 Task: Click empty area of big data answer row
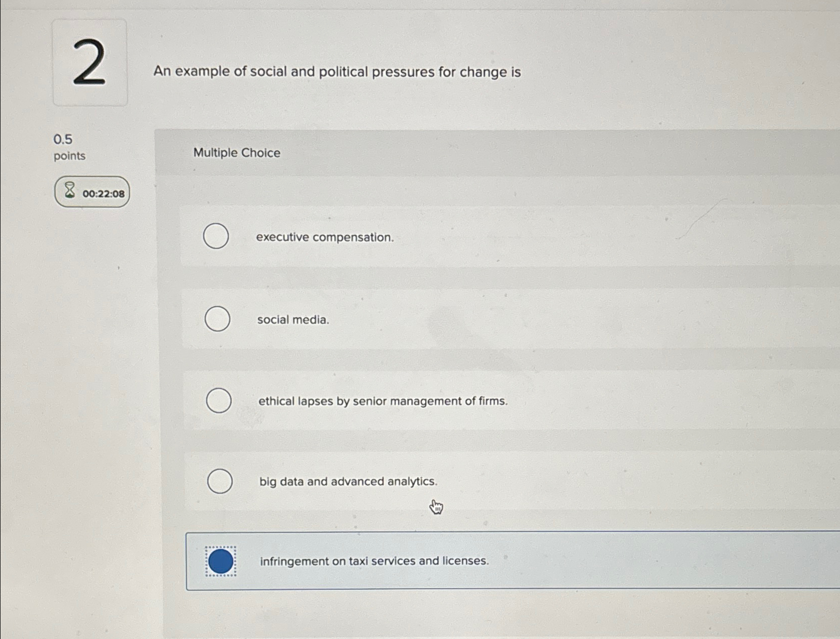tap(628, 481)
